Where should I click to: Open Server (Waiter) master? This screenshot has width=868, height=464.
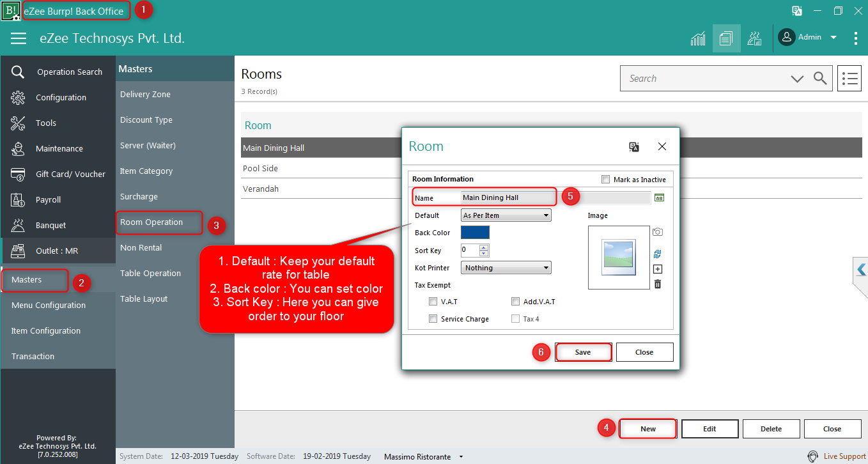click(148, 145)
